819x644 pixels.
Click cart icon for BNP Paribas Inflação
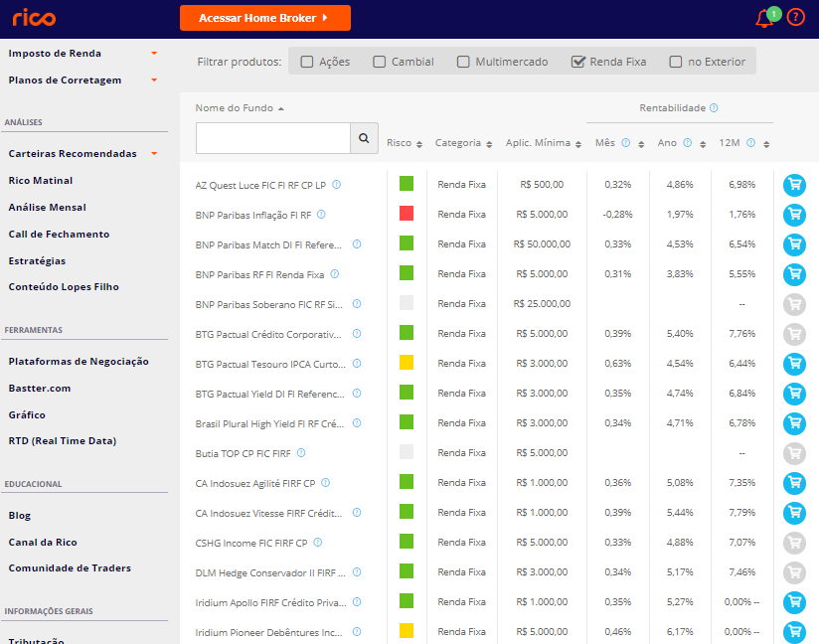[x=794, y=215]
